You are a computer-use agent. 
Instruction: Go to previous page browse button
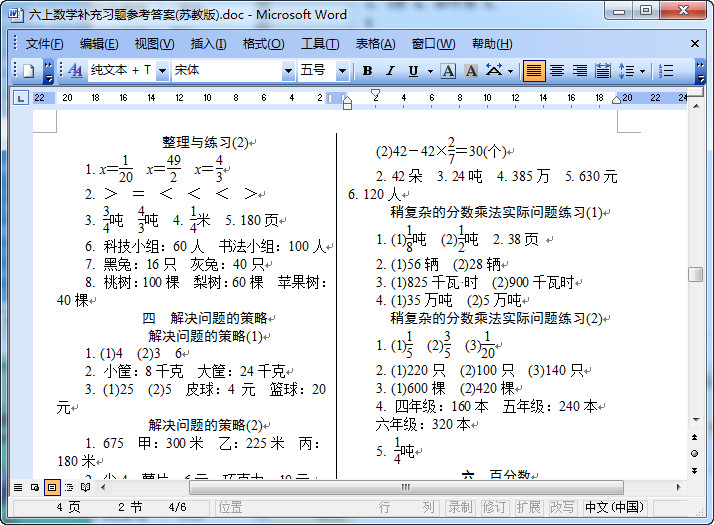pos(694,437)
